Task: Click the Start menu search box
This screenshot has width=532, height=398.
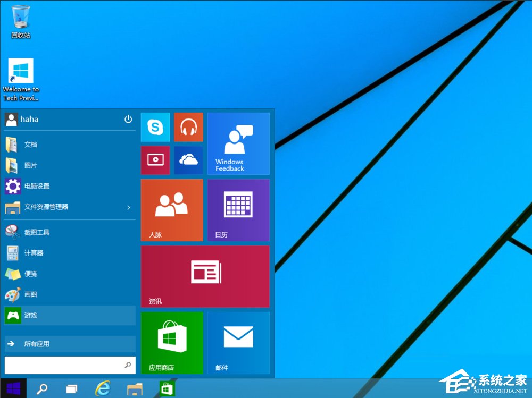Action: [64, 365]
